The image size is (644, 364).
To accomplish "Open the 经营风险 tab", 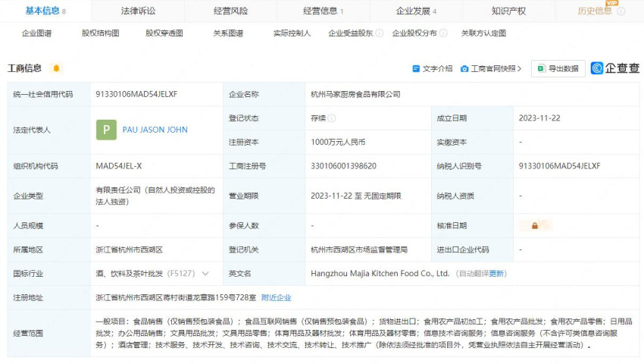I will [230, 11].
